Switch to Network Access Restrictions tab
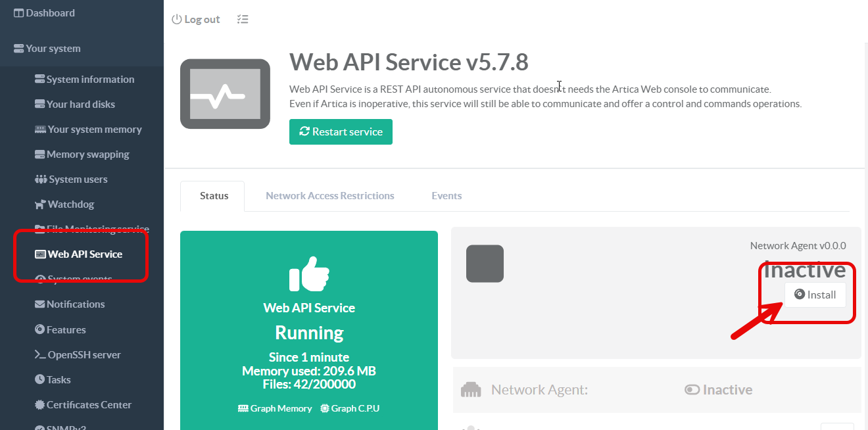The width and height of the screenshot is (868, 430). [x=329, y=196]
